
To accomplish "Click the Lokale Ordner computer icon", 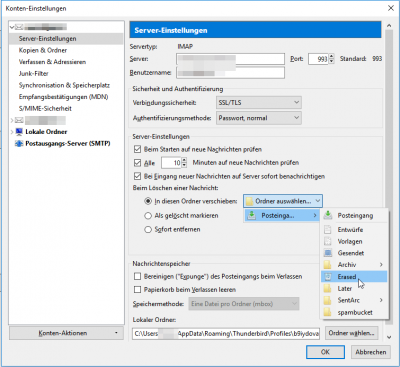I will 19,132.
